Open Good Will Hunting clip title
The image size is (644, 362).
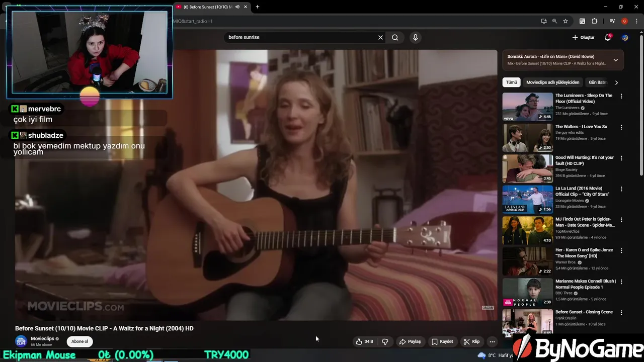[x=585, y=160]
